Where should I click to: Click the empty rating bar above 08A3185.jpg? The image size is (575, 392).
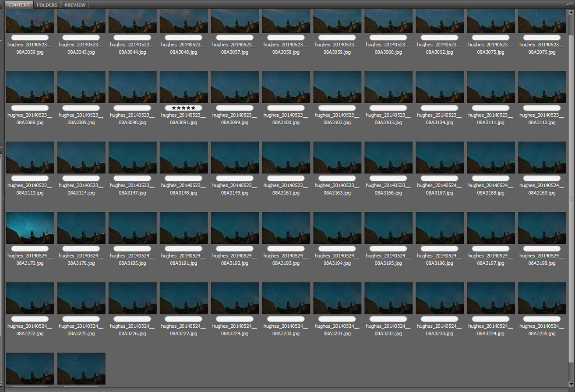click(x=133, y=248)
